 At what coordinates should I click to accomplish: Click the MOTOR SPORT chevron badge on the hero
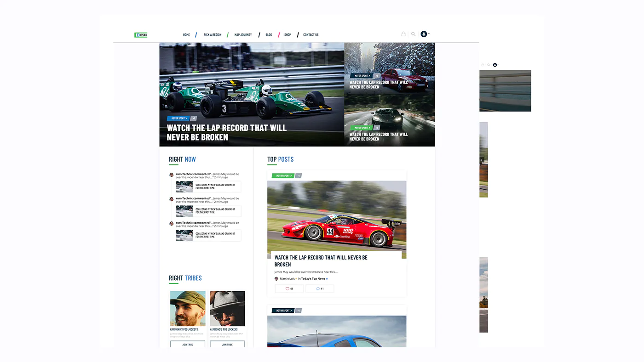[x=178, y=118]
